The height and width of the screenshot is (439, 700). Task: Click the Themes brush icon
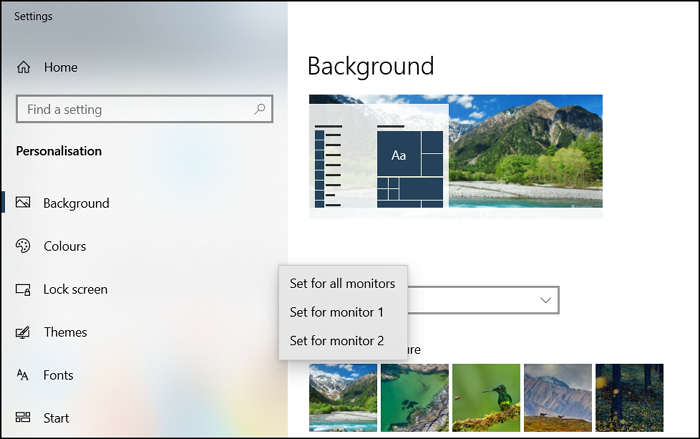pyautogui.click(x=23, y=332)
